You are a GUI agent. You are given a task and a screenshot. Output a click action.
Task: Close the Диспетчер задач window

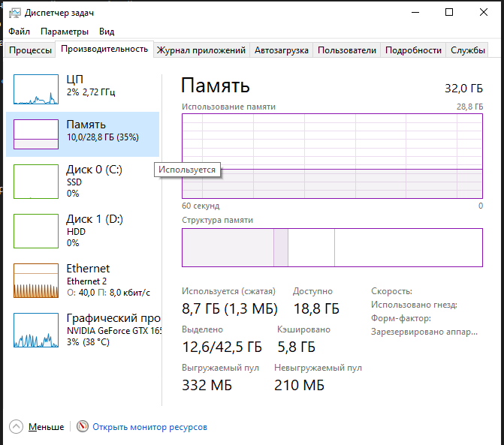pyautogui.click(x=484, y=12)
